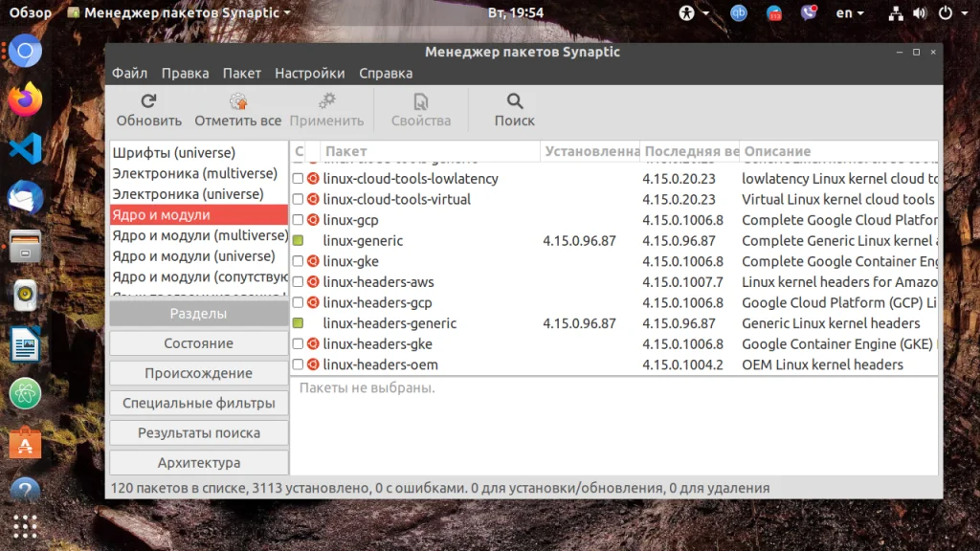The width and height of the screenshot is (980, 551).
Task: Click the Mark All Upgrades (Отметить все) icon
Action: (x=237, y=101)
